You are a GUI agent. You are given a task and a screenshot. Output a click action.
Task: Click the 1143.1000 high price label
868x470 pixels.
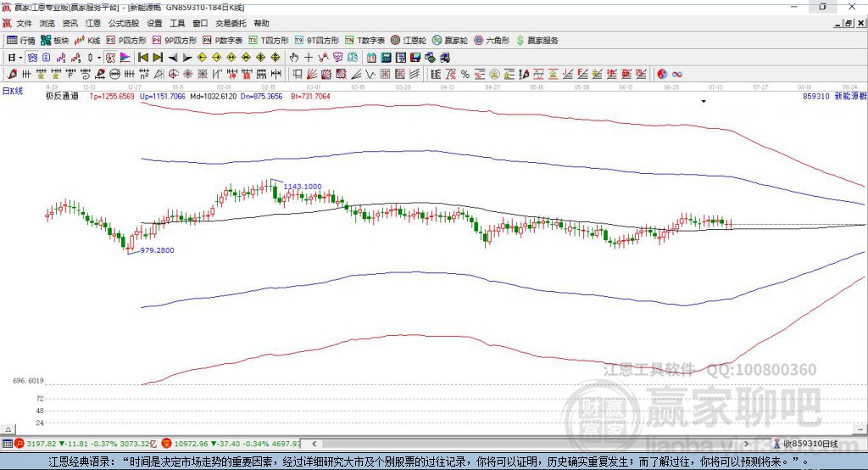(x=303, y=187)
